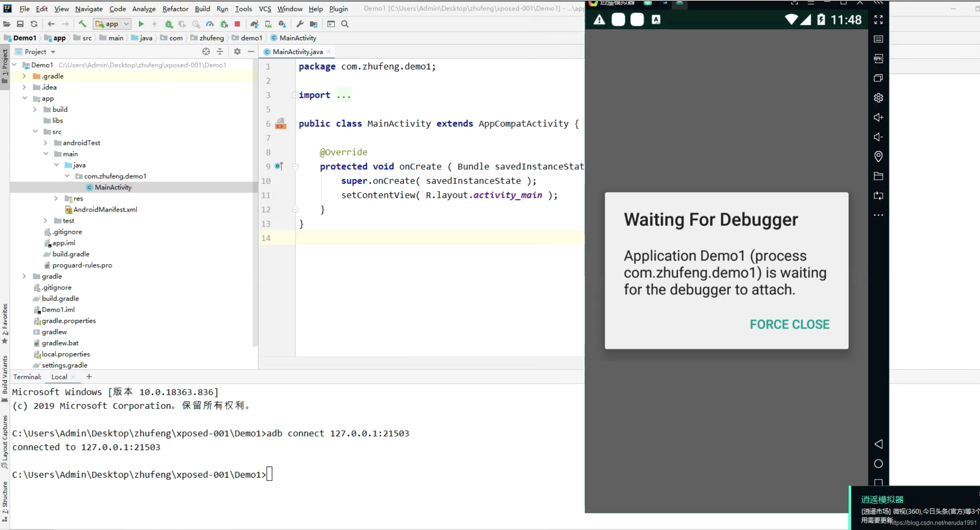Click the emulator location pin icon

point(878,156)
